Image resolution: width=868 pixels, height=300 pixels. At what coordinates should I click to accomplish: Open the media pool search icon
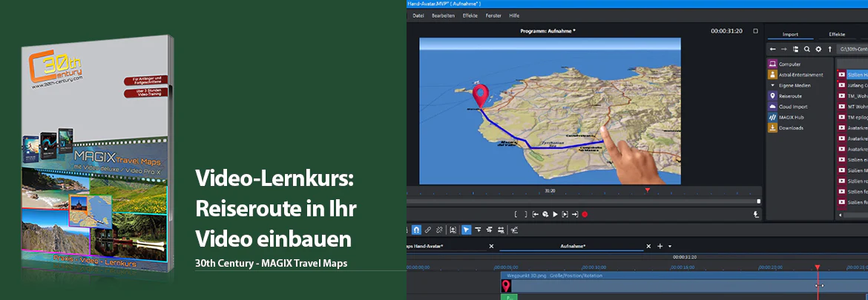(x=806, y=49)
